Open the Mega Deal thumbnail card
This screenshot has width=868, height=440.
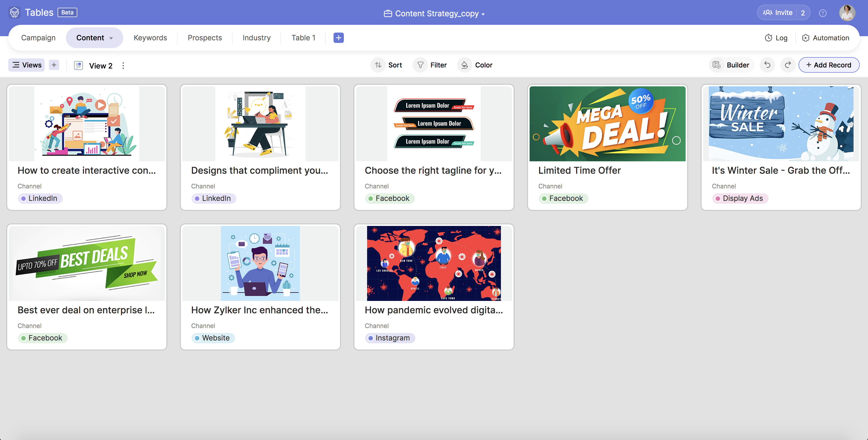tap(607, 123)
